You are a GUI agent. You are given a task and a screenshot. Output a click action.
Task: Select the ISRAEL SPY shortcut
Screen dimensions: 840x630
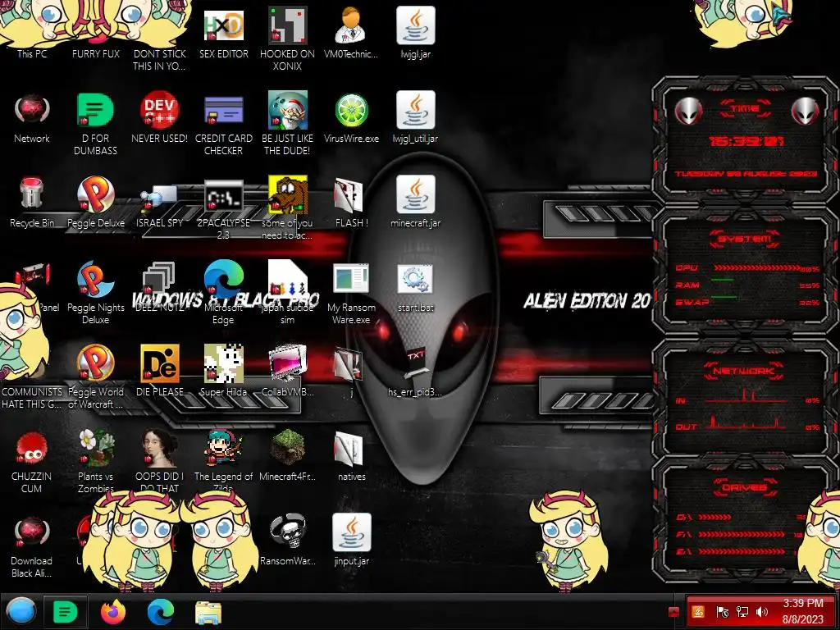click(x=159, y=207)
